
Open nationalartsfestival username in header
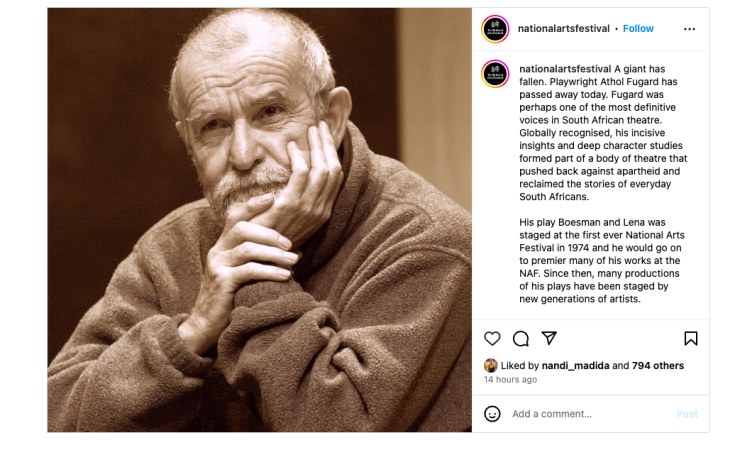[563, 29]
